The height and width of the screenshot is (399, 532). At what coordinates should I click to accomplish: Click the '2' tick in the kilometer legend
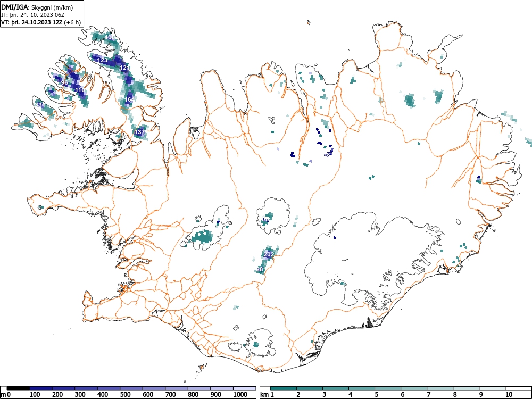[298, 395]
